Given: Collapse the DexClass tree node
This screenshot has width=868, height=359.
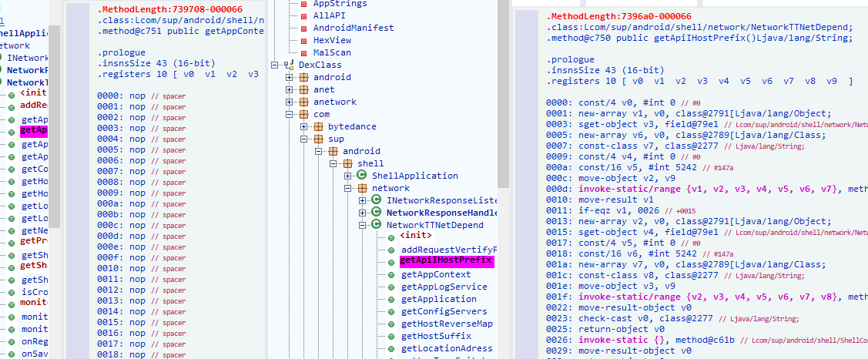Looking at the screenshot, I should (274, 65).
